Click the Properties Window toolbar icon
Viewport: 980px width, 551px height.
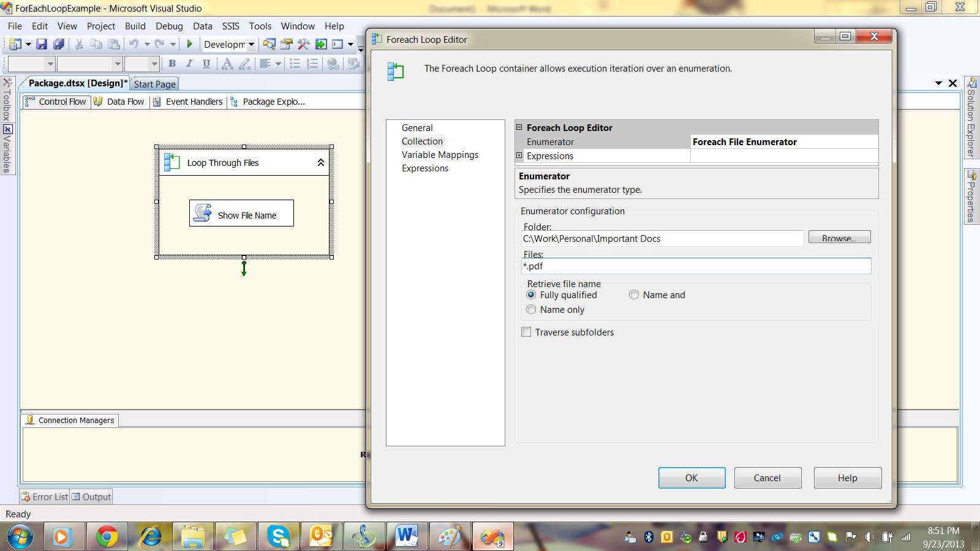[x=286, y=44]
